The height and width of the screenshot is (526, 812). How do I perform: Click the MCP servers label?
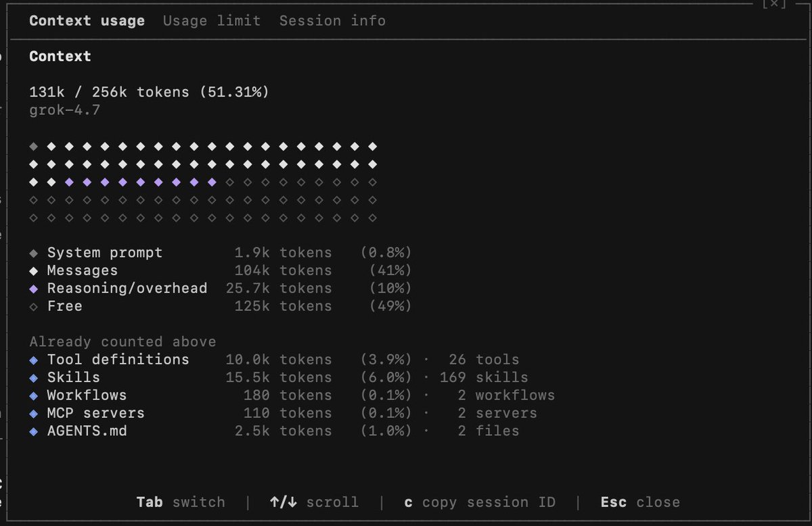[x=96, y=412]
